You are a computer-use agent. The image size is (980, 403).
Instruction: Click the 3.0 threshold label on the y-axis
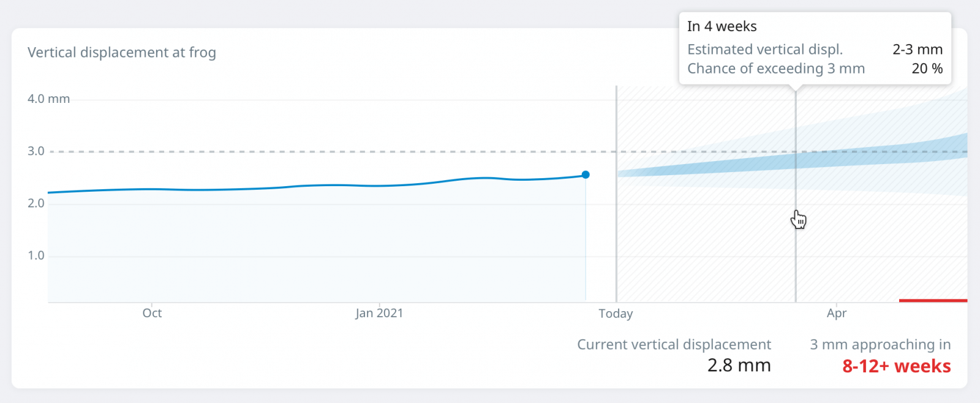(x=36, y=151)
